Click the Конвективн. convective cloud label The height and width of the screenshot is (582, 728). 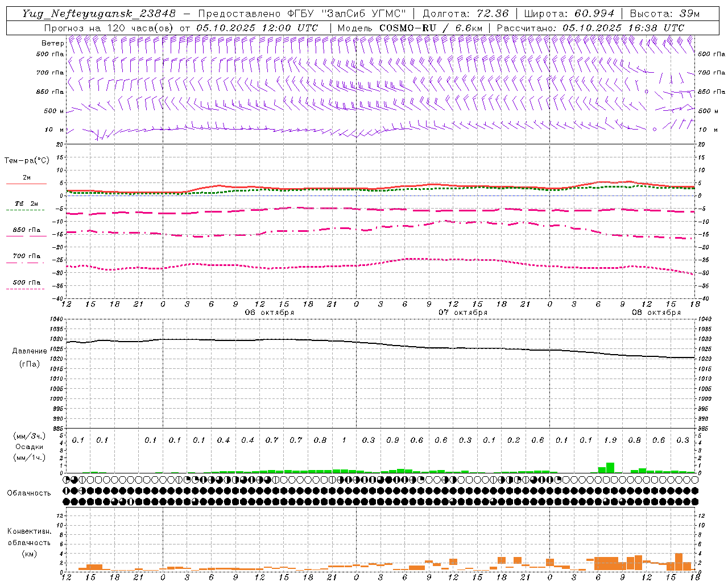coord(29,532)
